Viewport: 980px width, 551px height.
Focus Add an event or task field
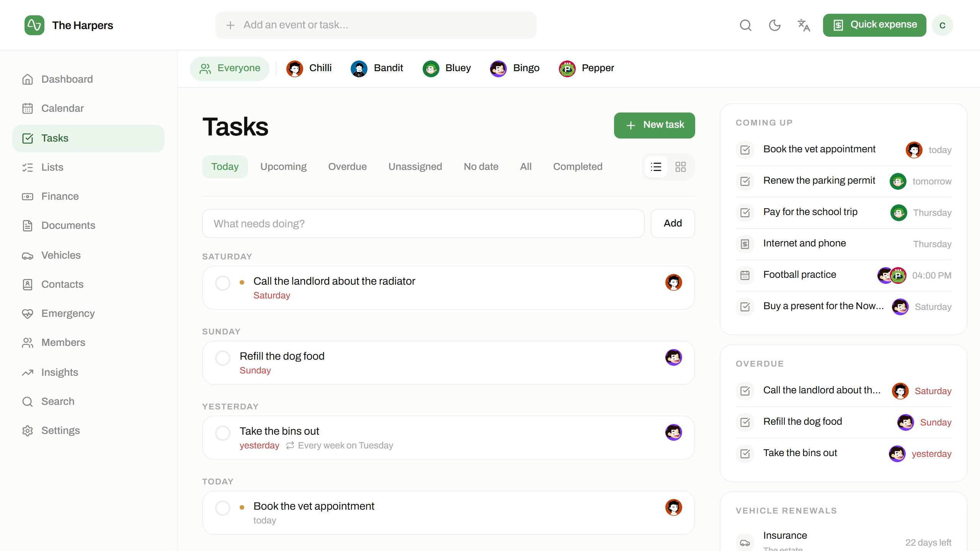pyautogui.click(x=376, y=25)
